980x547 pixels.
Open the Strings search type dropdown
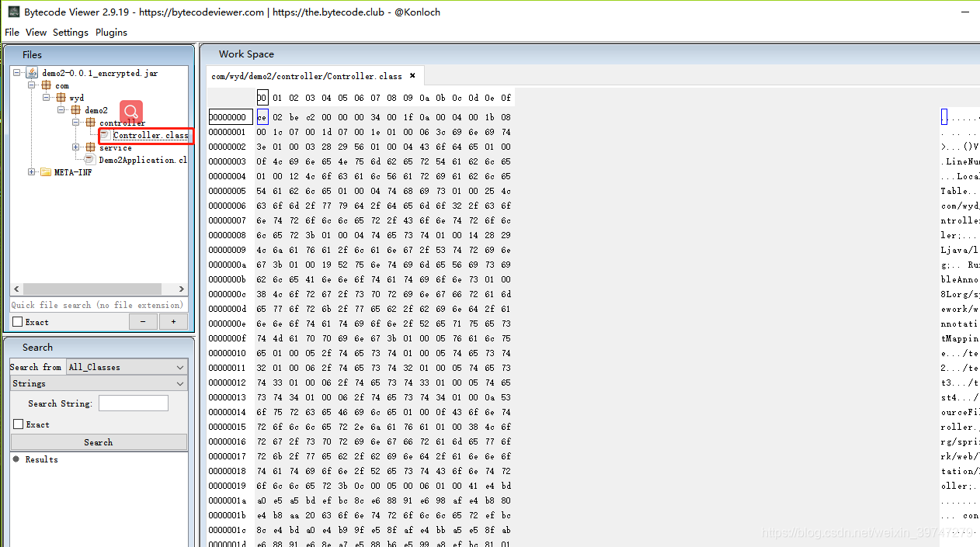pyautogui.click(x=99, y=383)
